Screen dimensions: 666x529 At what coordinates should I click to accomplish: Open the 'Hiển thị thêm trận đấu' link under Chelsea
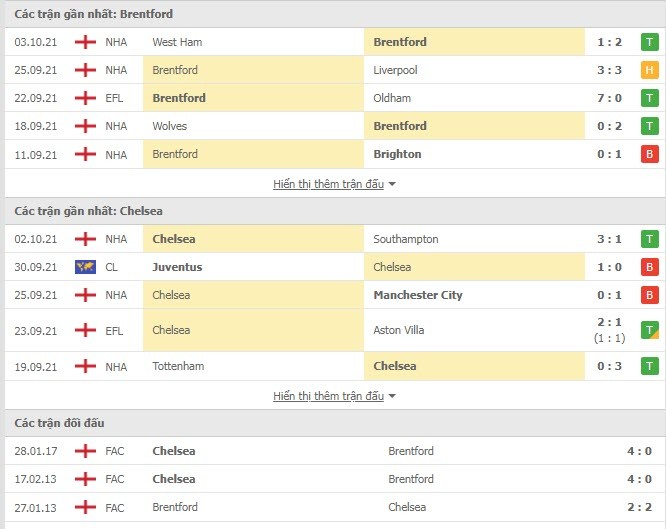coord(328,396)
